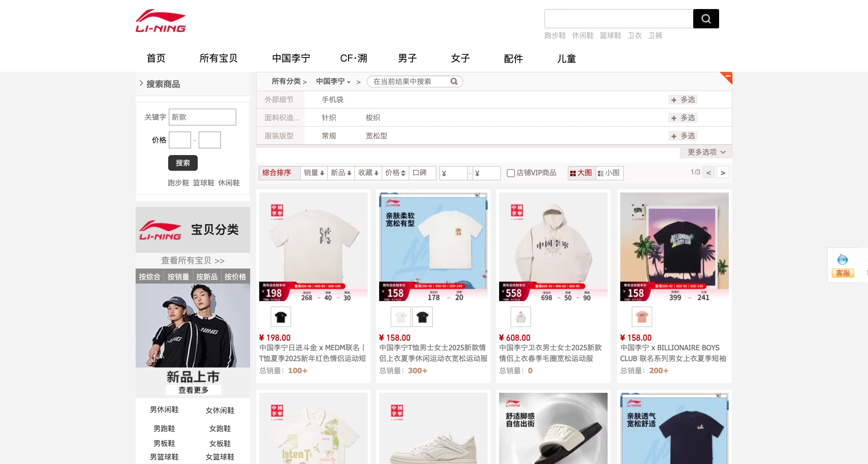This screenshot has height=464, width=868.
Task: Open the 中国李宁 breadcrumb dropdown
Action: [x=333, y=81]
